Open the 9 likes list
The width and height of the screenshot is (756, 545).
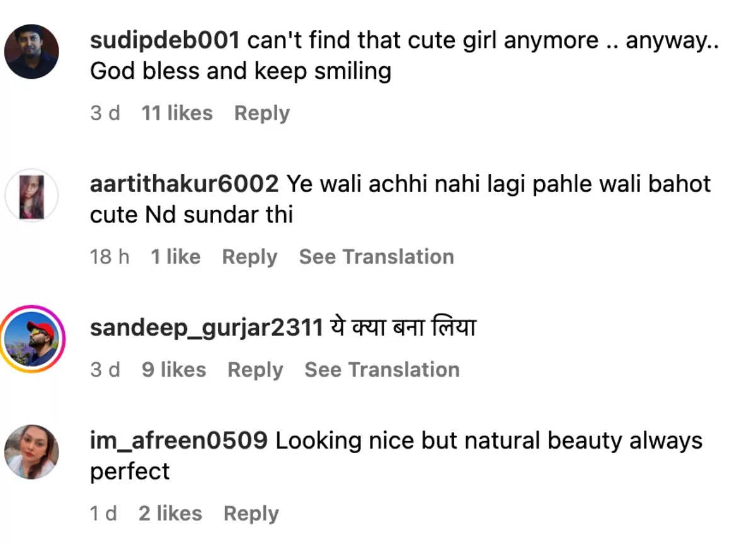174,370
